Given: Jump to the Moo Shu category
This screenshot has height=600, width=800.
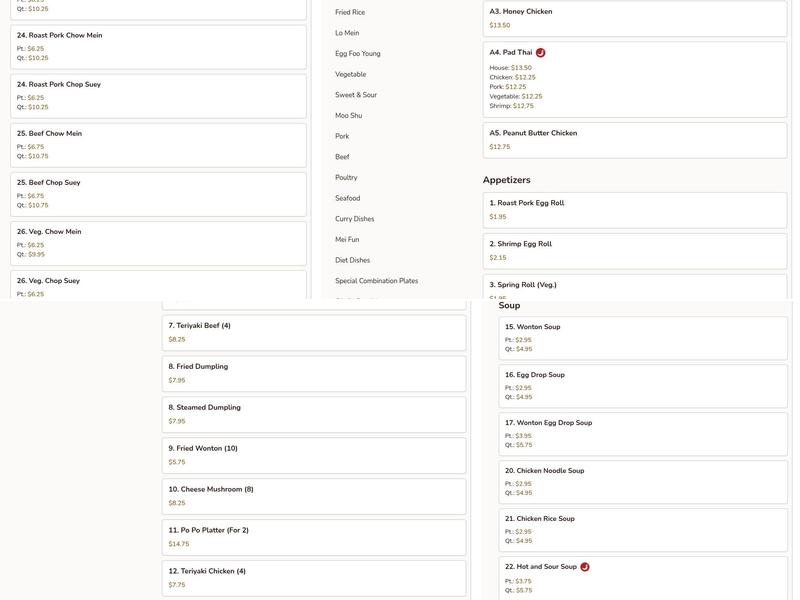Looking at the screenshot, I should click(x=349, y=116).
